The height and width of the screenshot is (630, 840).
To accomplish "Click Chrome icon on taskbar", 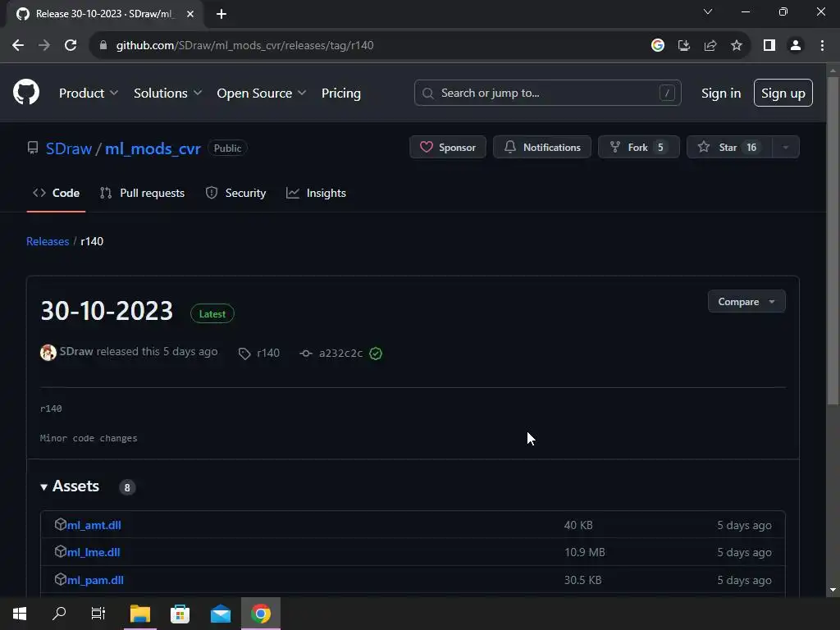I will click(x=261, y=614).
